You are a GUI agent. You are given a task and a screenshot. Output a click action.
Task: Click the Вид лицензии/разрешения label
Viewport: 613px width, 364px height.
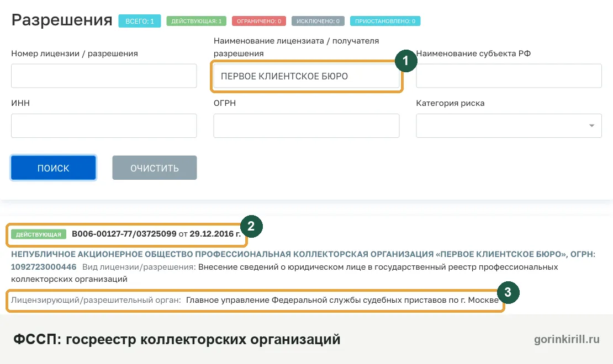click(x=139, y=267)
